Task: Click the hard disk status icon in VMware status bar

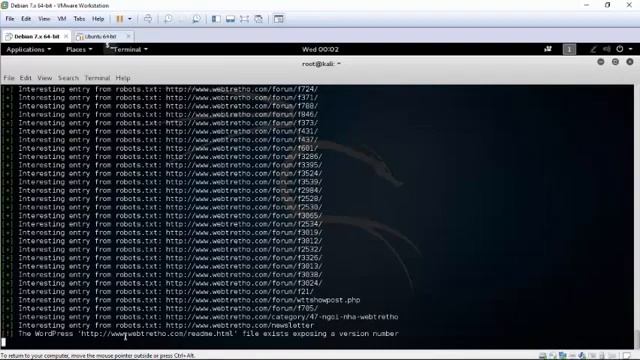Action: 542,356
